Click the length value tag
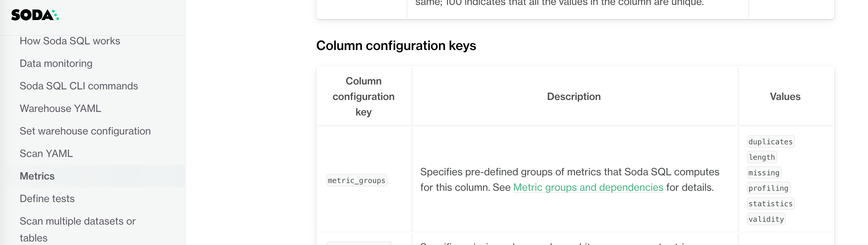The image size is (868, 245). click(761, 157)
